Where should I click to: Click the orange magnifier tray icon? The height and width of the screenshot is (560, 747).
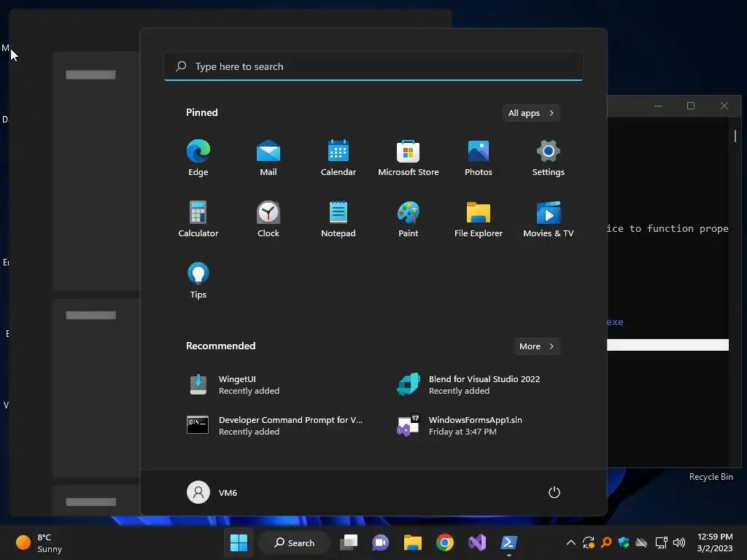[x=606, y=542]
